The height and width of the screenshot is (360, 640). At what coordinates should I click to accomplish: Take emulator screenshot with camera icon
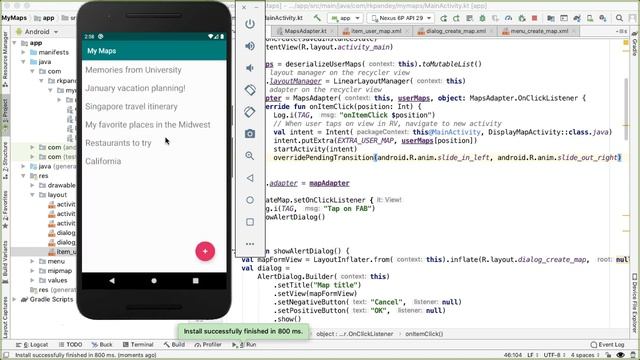point(250,133)
